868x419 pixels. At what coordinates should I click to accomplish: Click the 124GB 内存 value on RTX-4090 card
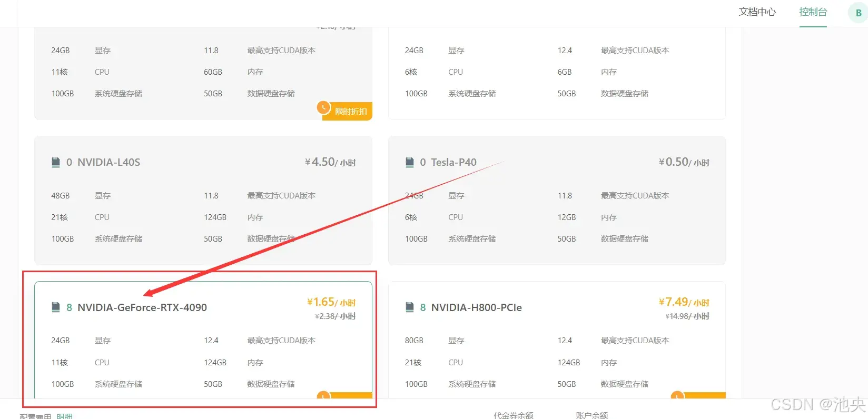pyautogui.click(x=215, y=363)
